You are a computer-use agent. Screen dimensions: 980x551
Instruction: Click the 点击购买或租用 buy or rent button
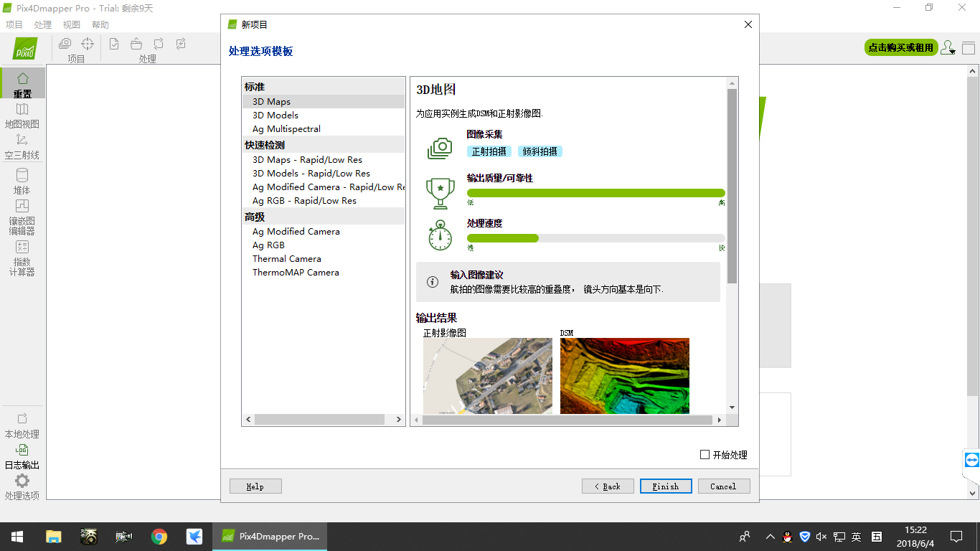pyautogui.click(x=901, y=47)
